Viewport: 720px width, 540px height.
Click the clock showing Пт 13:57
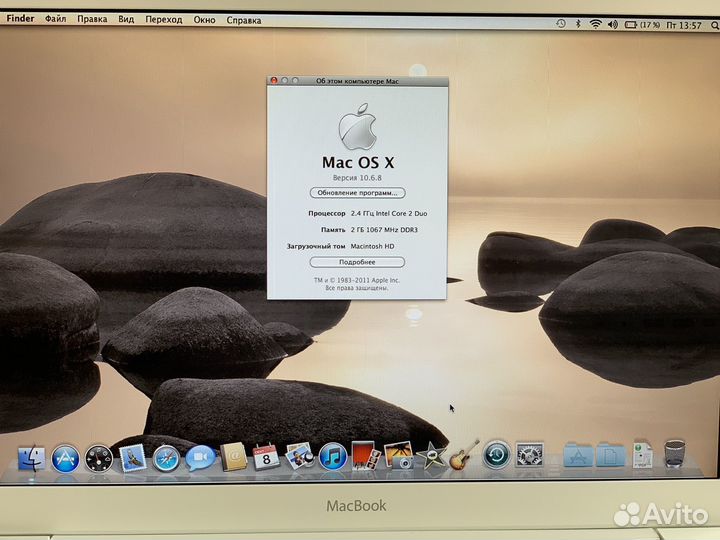[x=684, y=25]
